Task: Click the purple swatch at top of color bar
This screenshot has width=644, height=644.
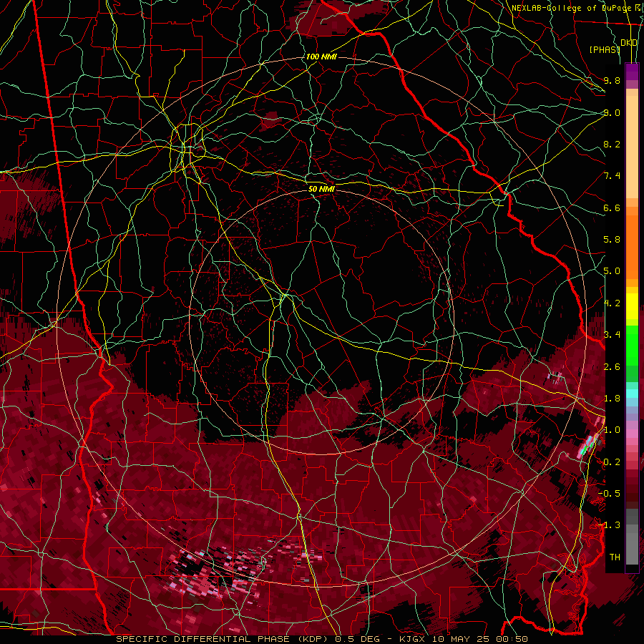Action: point(632,72)
